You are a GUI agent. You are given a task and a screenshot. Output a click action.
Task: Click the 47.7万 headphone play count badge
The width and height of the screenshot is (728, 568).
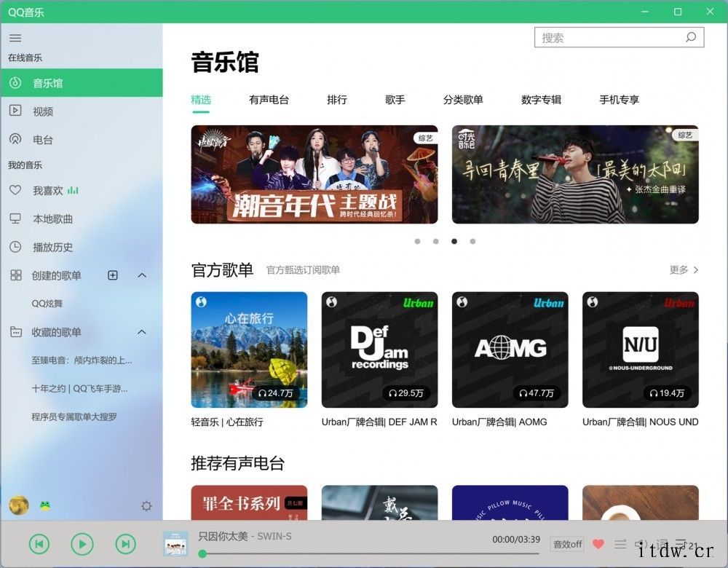(537, 393)
